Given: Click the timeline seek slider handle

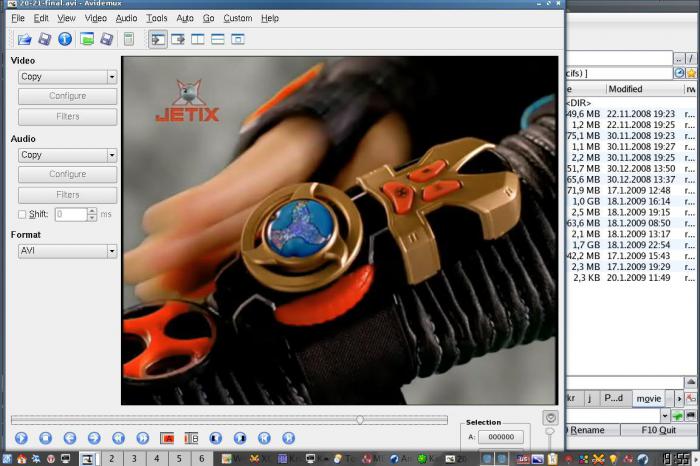Looking at the screenshot, I should point(360,420).
